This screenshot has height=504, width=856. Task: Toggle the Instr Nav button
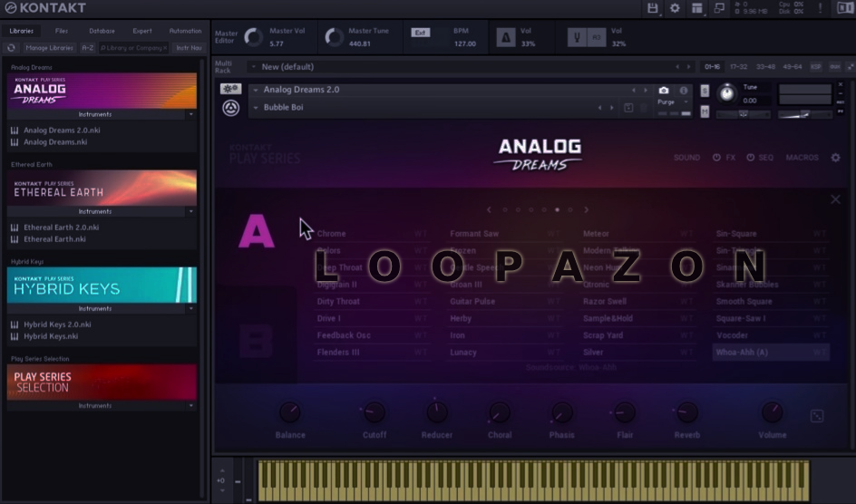pos(189,48)
